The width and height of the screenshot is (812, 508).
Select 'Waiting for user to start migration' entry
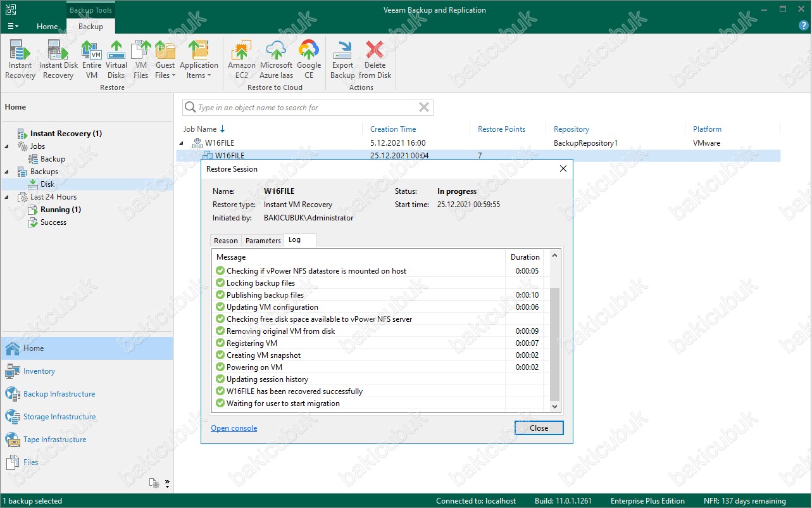(377, 403)
